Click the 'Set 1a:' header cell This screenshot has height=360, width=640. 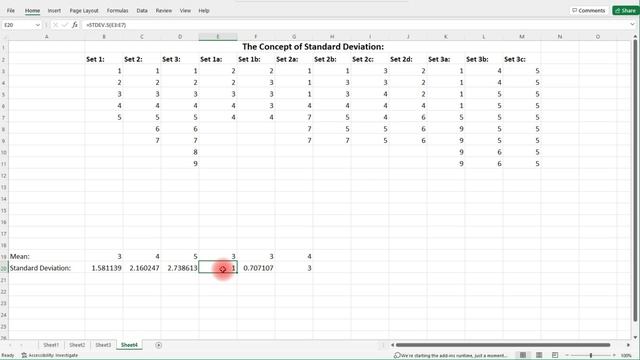tap(218, 59)
